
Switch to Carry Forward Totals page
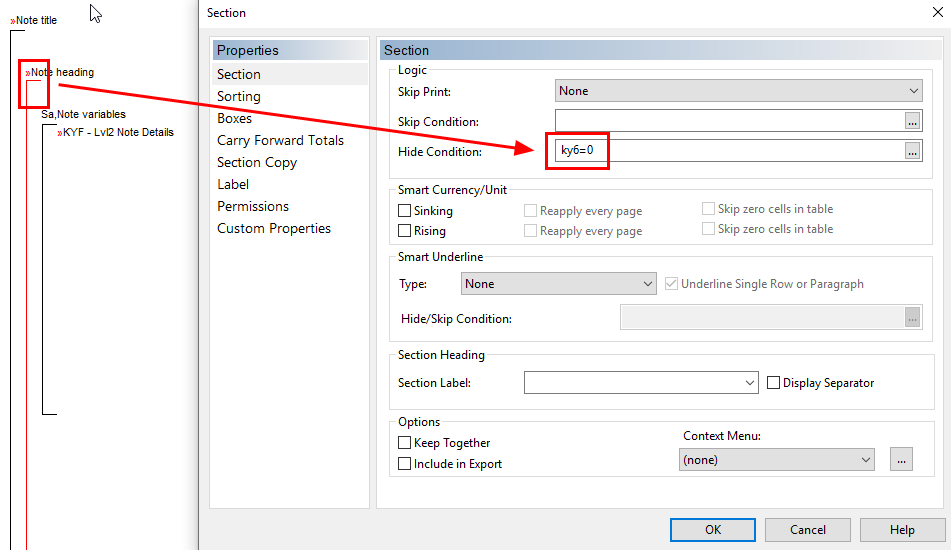(280, 140)
